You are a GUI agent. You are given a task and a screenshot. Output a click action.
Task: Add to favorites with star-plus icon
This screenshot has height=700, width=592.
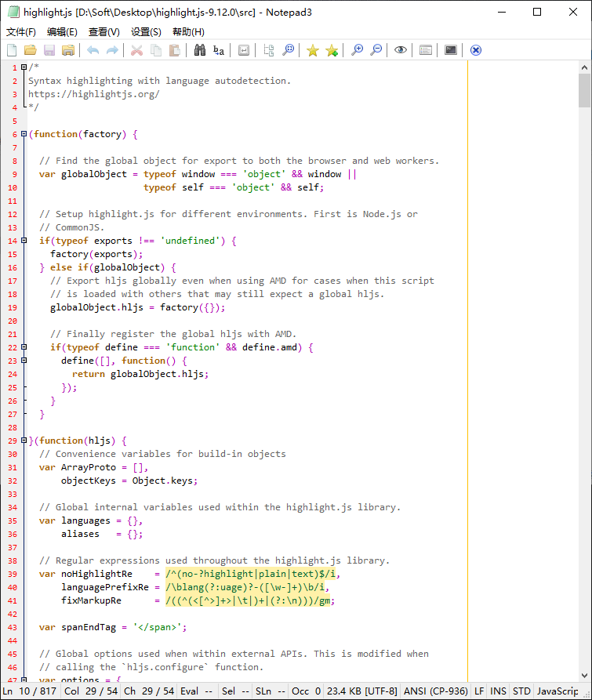point(332,50)
